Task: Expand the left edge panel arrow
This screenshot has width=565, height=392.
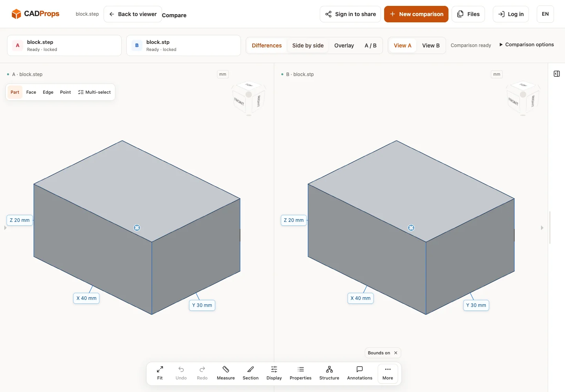Action: (x=5, y=228)
